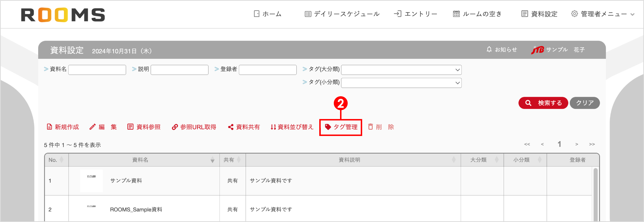The height and width of the screenshot is (222, 644).
Task: Click the サンプル資料 thumbnail in row 1
Action: [x=91, y=181]
